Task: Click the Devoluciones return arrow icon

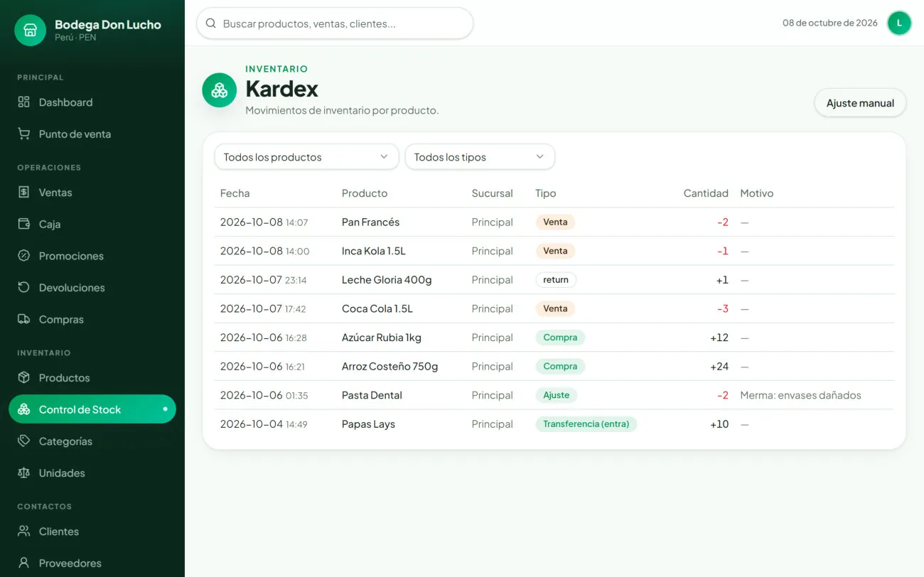Action: 24,287
